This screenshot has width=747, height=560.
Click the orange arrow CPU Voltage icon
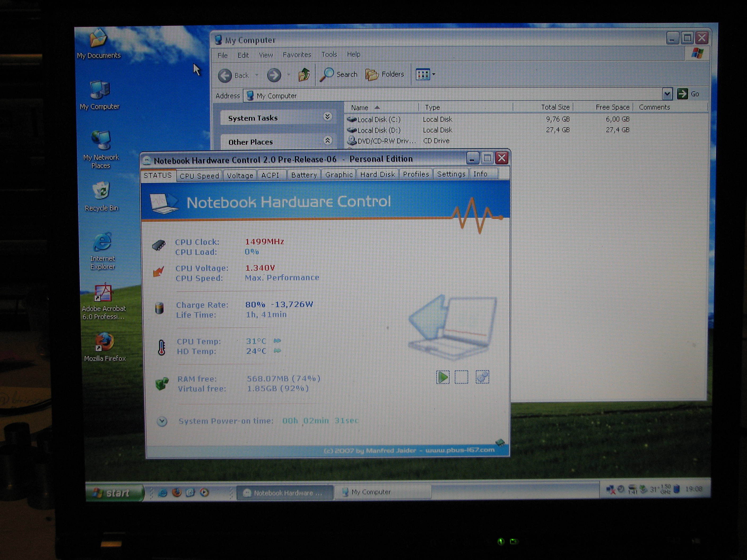pos(158,272)
